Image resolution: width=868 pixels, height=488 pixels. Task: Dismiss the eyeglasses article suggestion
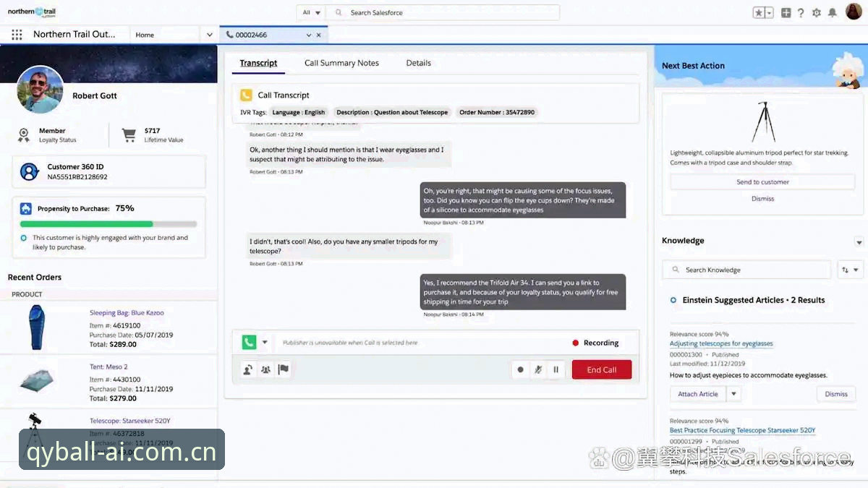pos(836,394)
